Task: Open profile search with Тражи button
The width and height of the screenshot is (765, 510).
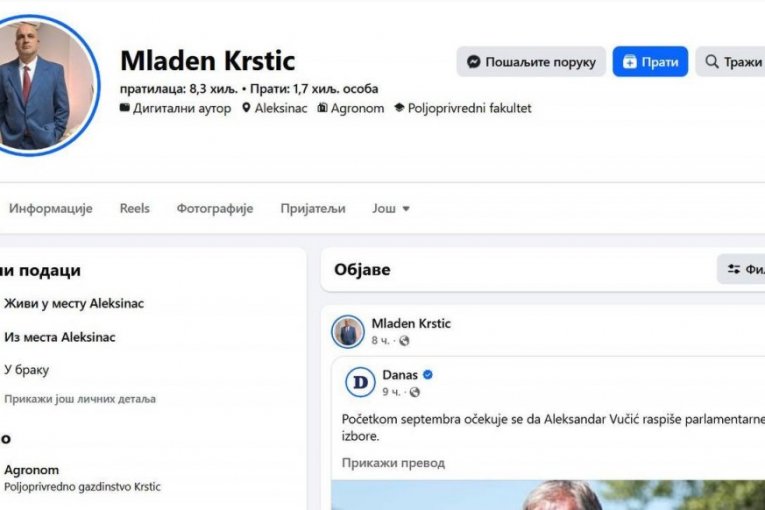Action: pyautogui.click(x=730, y=62)
